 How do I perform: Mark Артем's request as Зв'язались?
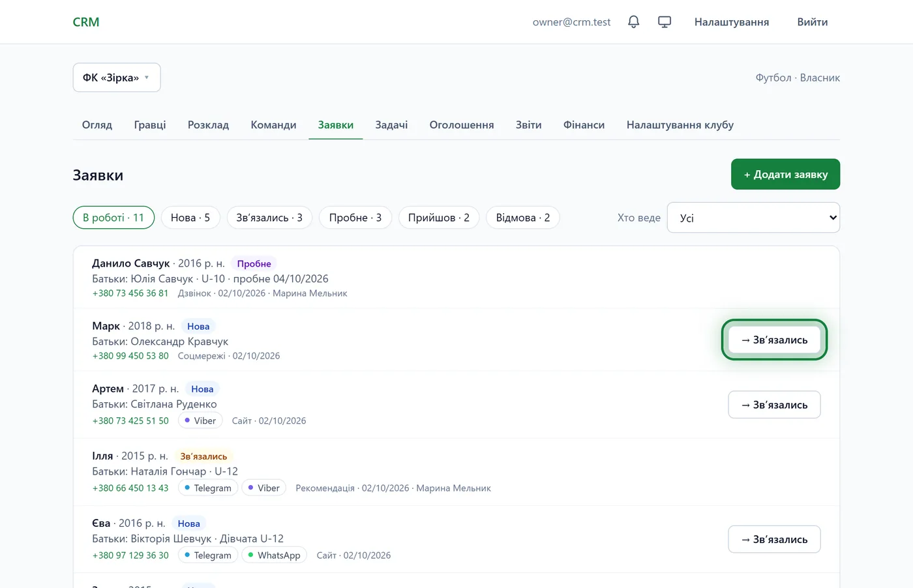(774, 405)
